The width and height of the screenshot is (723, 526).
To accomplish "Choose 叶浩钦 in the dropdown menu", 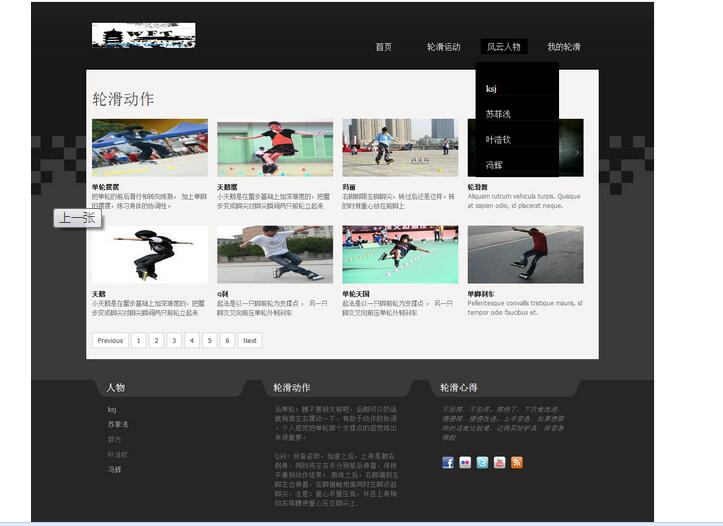I will pos(498,140).
